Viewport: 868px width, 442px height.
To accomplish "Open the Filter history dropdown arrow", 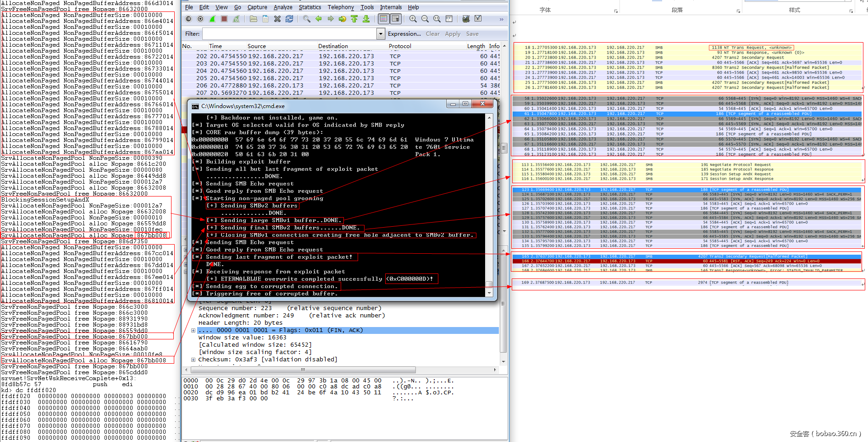I will point(380,33).
